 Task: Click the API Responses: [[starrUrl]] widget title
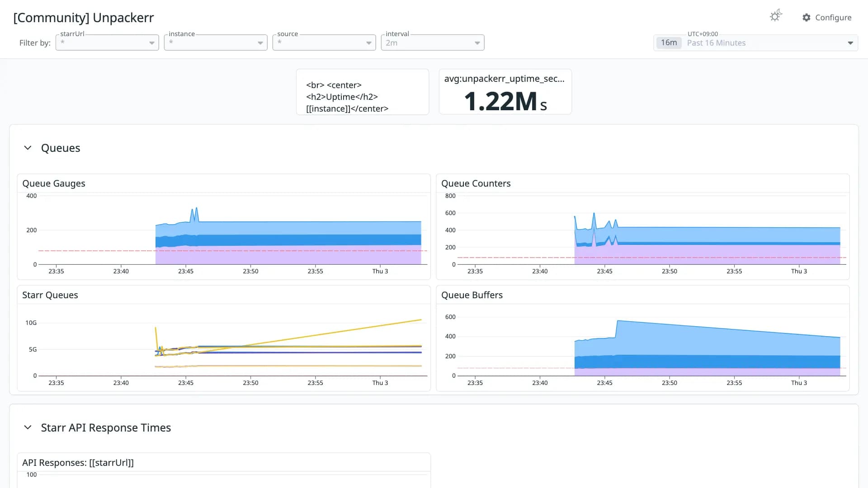point(78,463)
